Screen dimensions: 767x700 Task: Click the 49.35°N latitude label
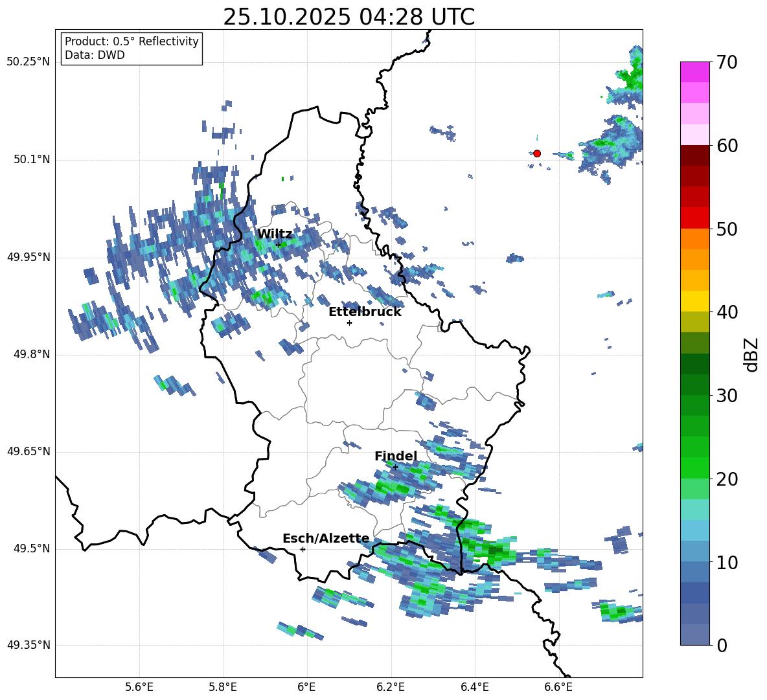tap(29, 645)
